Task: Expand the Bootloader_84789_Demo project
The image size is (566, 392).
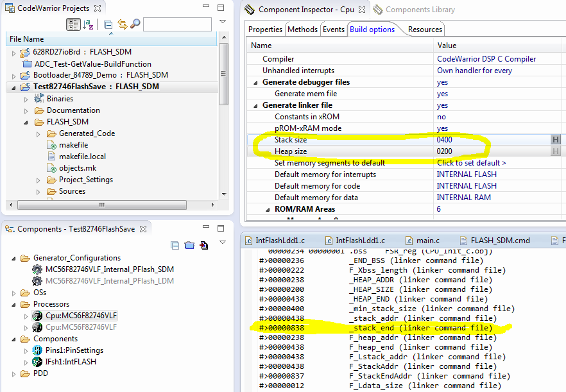Action: coord(13,76)
